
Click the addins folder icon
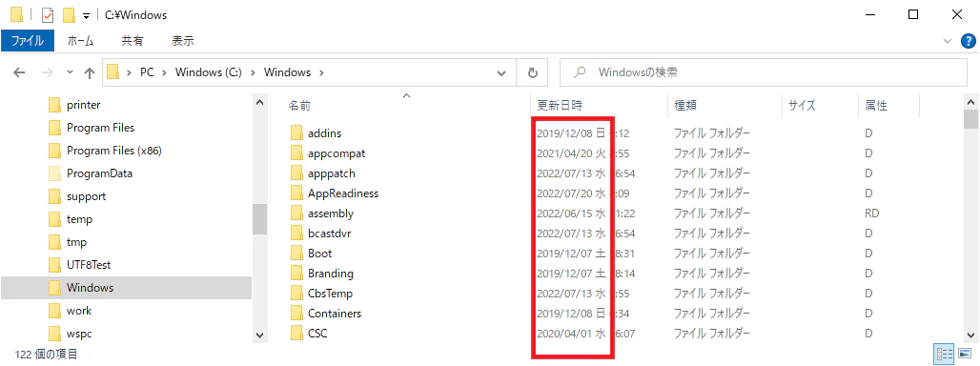(296, 133)
